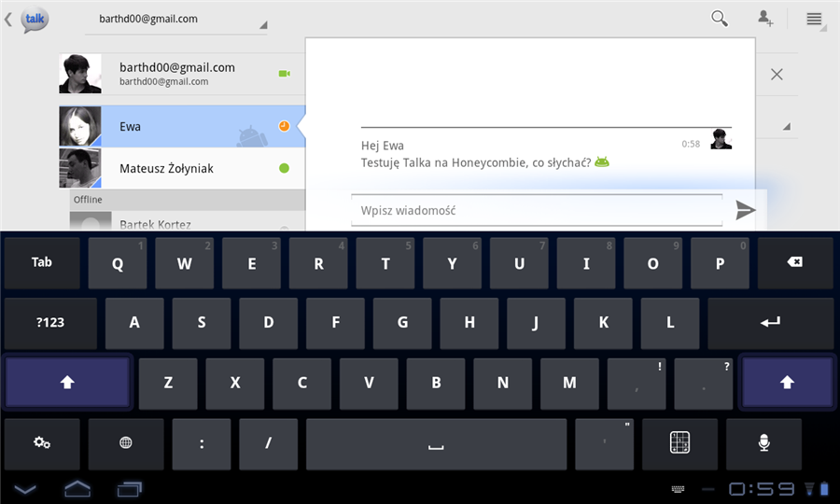Tap the slash key
The height and width of the screenshot is (504, 840).
click(269, 443)
